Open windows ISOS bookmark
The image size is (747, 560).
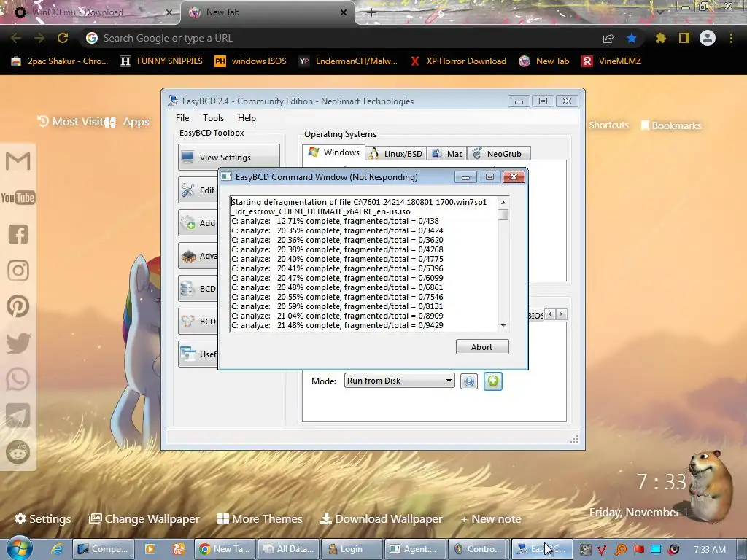[x=251, y=61]
